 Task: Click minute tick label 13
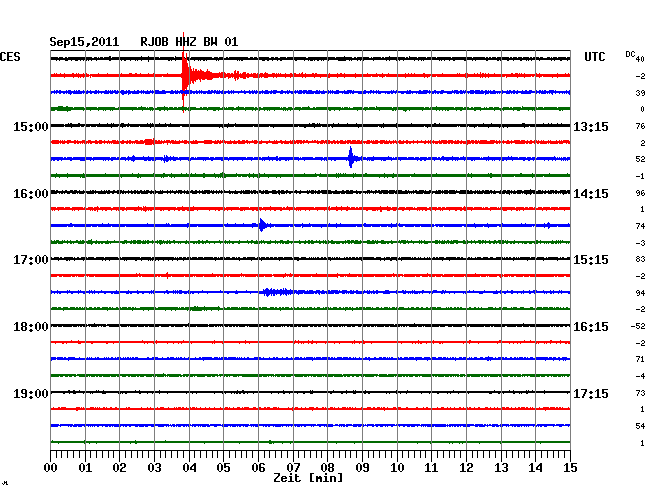tap(501, 467)
